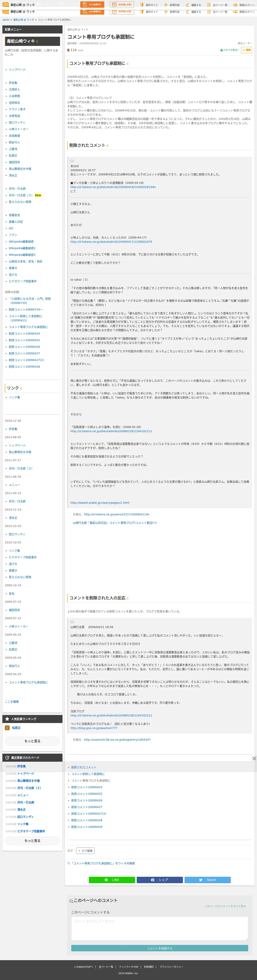This screenshot has width=257, height=980.
Task: Open リンク集 under the リンク heading
Action: click(14, 397)
